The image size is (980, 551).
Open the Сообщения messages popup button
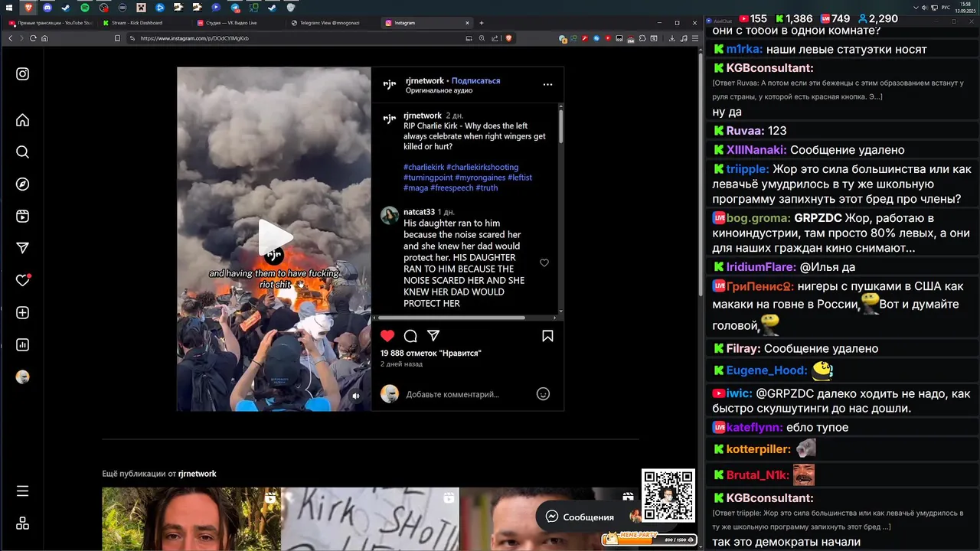pyautogui.click(x=580, y=517)
